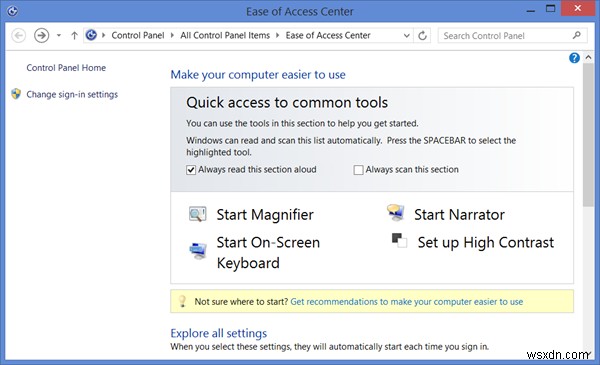Open Set up High Contrast
Image resolution: width=600 pixels, height=365 pixels.
486,243
